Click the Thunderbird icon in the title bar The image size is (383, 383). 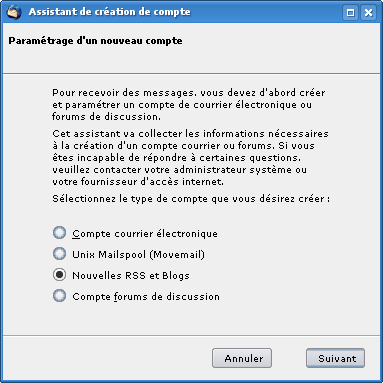tap(14, 12)
